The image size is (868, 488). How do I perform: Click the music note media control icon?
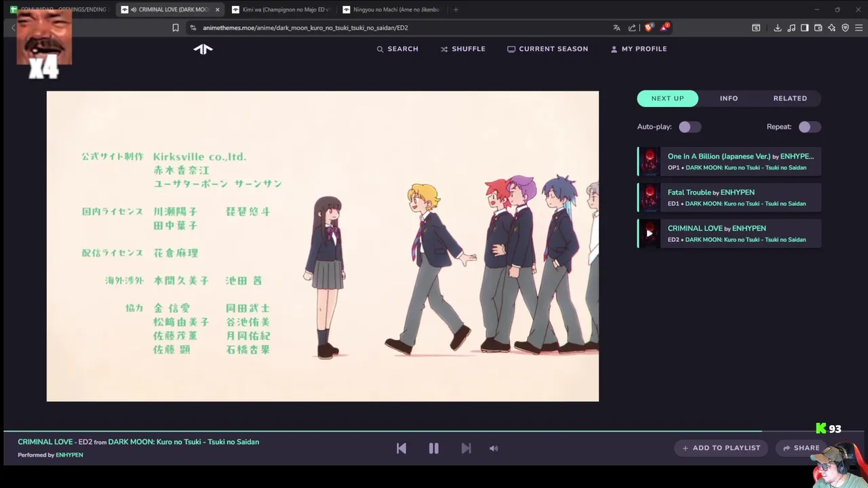pos(791,28)
